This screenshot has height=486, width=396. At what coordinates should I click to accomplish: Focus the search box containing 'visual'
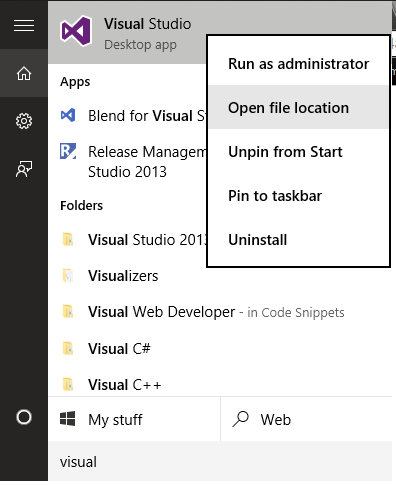pos(220,462)
